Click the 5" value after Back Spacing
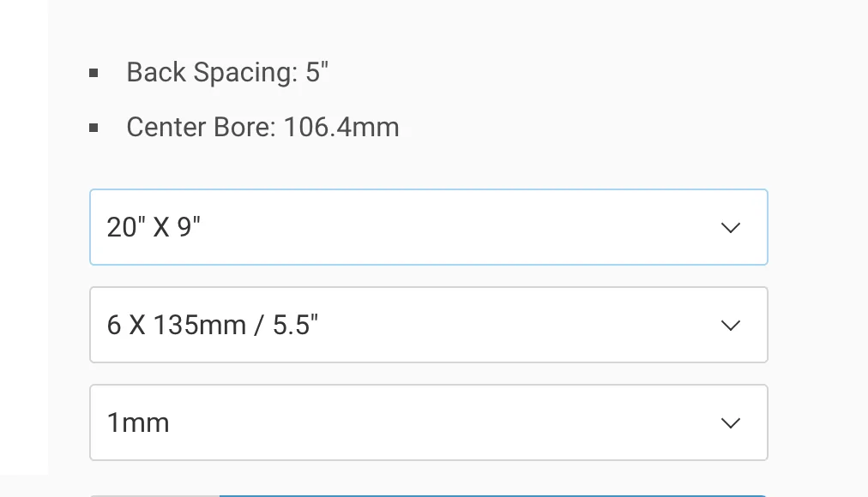This screenshot has width=868, height=497. [317, 73]
